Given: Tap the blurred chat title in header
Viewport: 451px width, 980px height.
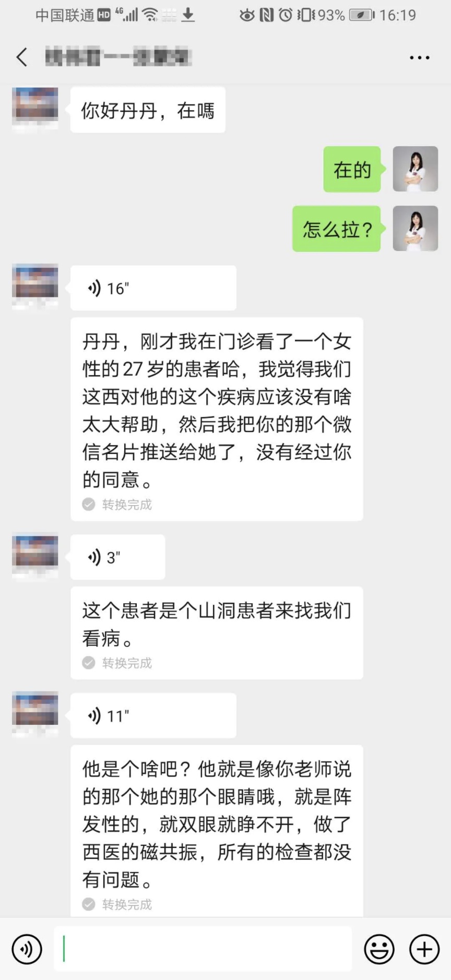Looking at the screenshot, I should (x=118, y=57).
